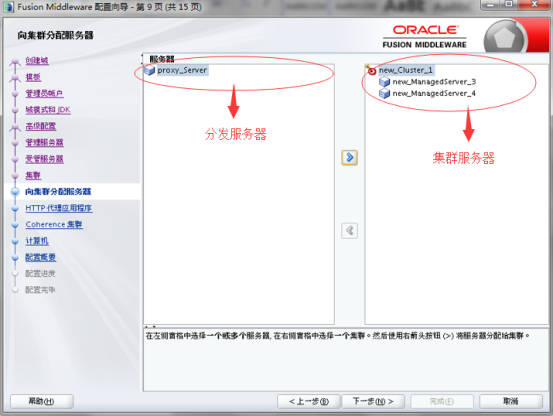Image resolution: width=553 pixels, height=416 pixels.
Task: Click the 取消 button
Action: [511, 401]
